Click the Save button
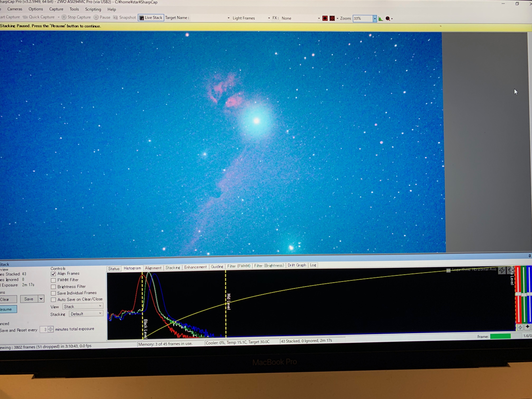Viewport: 532px width, 399px height. pyautogui.click(x=29, y=299)
